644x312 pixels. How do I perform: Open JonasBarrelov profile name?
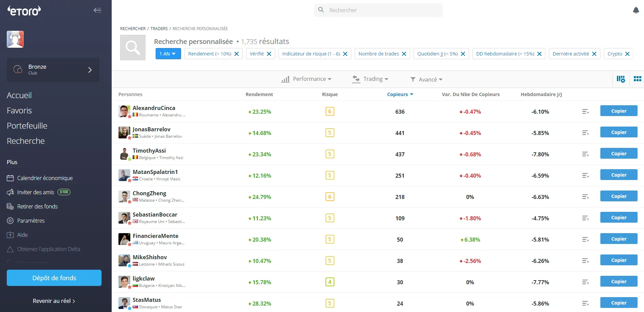point(152,129)
